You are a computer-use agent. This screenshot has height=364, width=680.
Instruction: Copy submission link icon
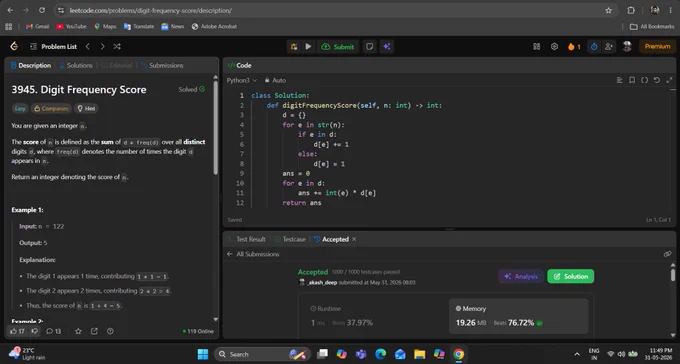point(667,254)
